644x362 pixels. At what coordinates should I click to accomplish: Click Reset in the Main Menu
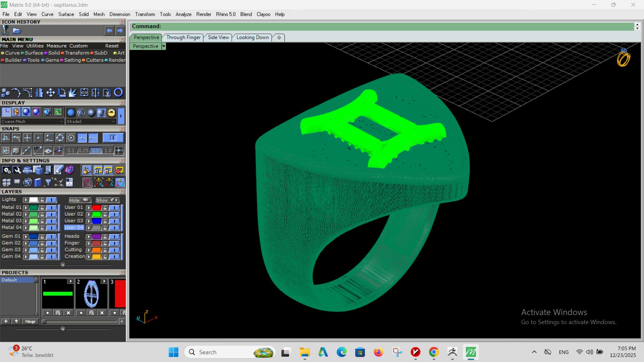tap(112, 46)
